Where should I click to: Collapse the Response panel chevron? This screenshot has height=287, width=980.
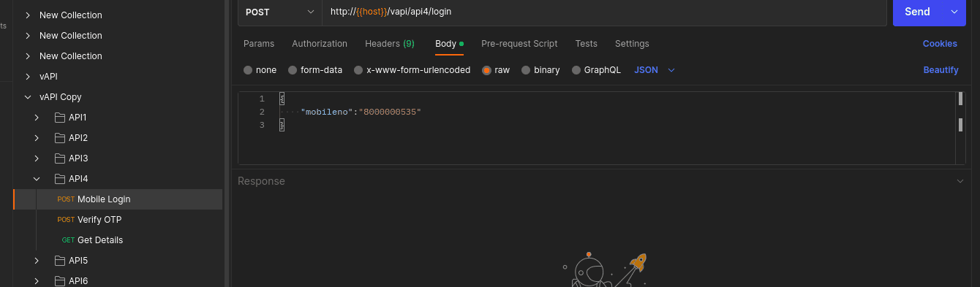pos(960,181)
